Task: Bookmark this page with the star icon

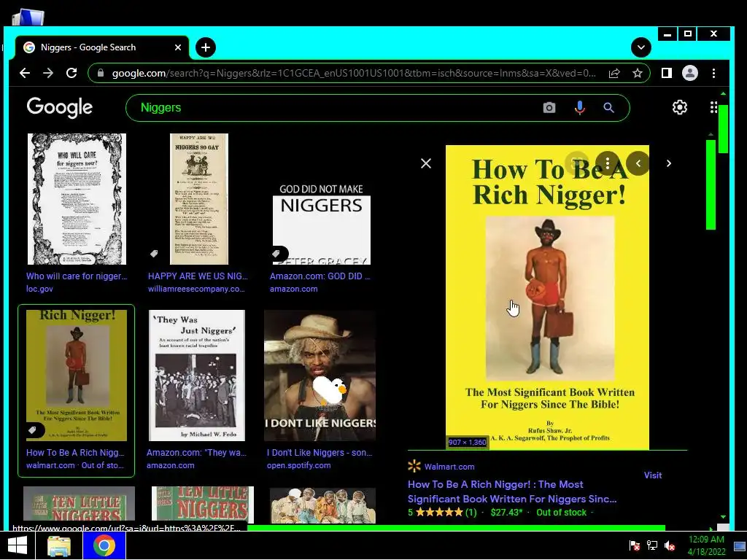Action: point(638,73)
